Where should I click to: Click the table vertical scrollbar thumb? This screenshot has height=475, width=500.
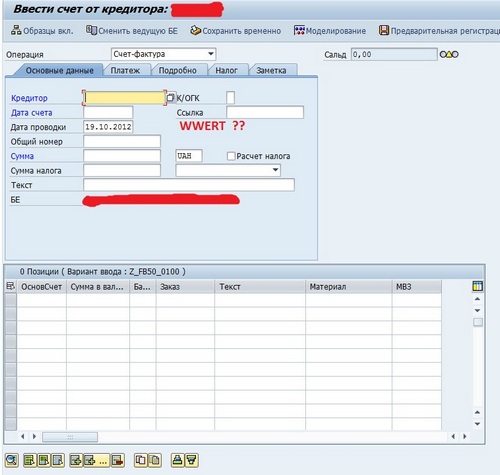[478, 322]
